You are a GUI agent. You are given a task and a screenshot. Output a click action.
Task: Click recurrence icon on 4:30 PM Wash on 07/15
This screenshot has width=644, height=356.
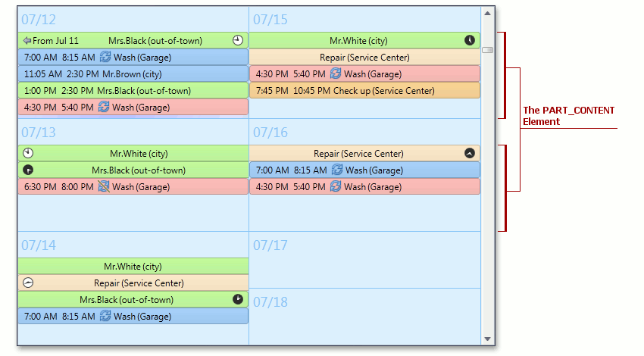(336, 73)
